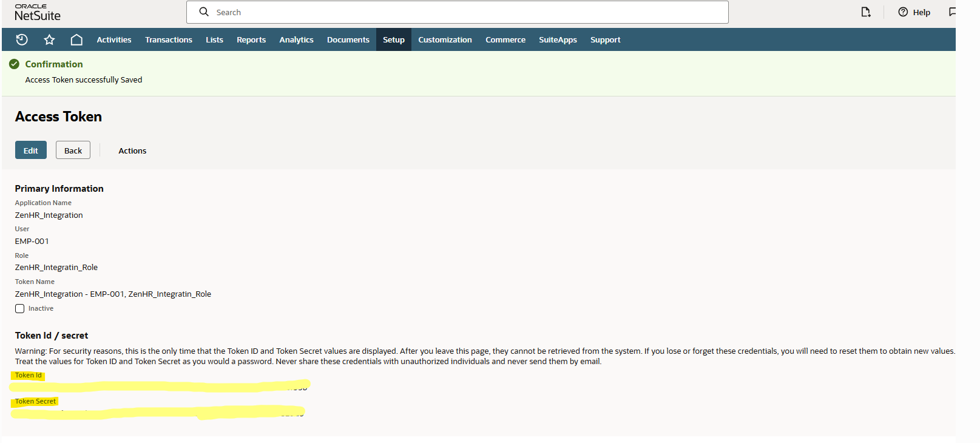Select the ZenHR_Integratin_Role role value
The height and width of the screenshot is (443, 980).
point(56,267)
